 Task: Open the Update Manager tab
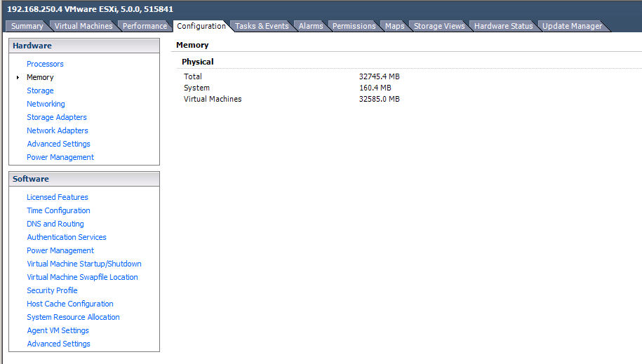pos(572,26)
